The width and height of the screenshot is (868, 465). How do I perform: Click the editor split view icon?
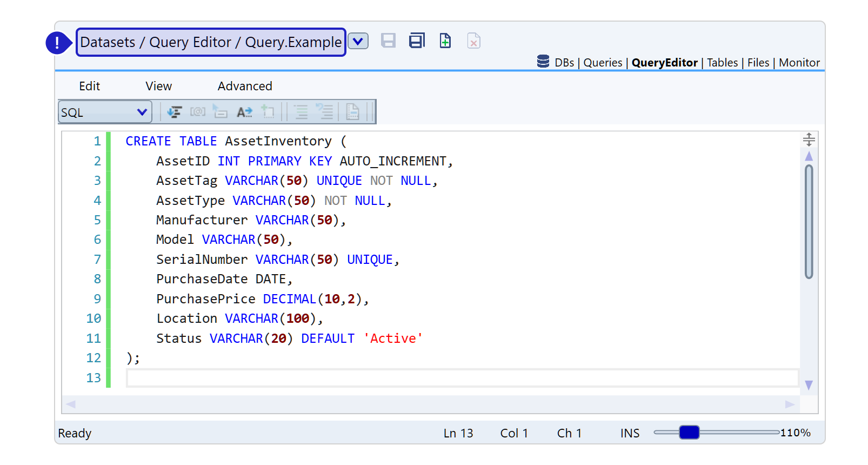click(x=809, y=139)
